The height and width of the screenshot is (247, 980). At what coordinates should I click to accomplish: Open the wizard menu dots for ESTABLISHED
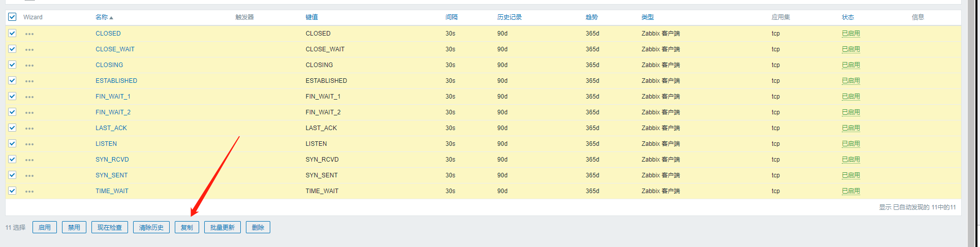tap(29, 81)
